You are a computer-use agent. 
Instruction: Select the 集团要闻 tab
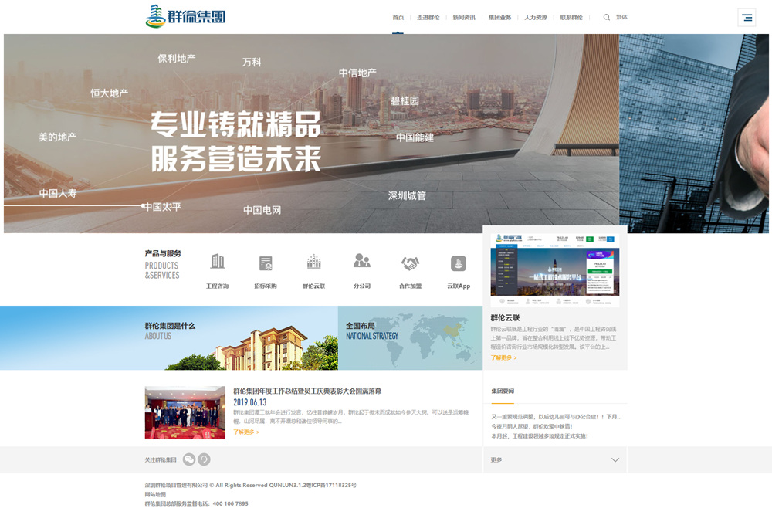(503, 391)
